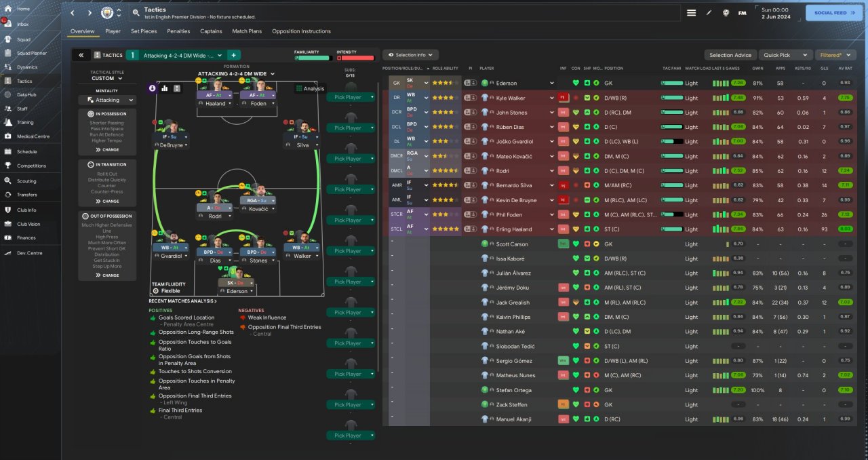Expand the Mentality Attacking dropdown
Viewport: 868px width, 460px height.
coord(107,100)
